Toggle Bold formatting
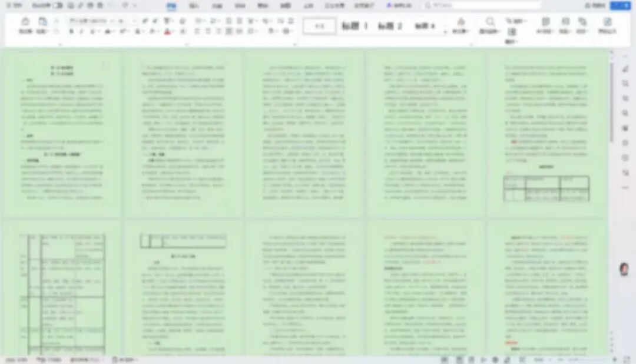636x364 pixels. pyautogui.click(x=71, y=32)
